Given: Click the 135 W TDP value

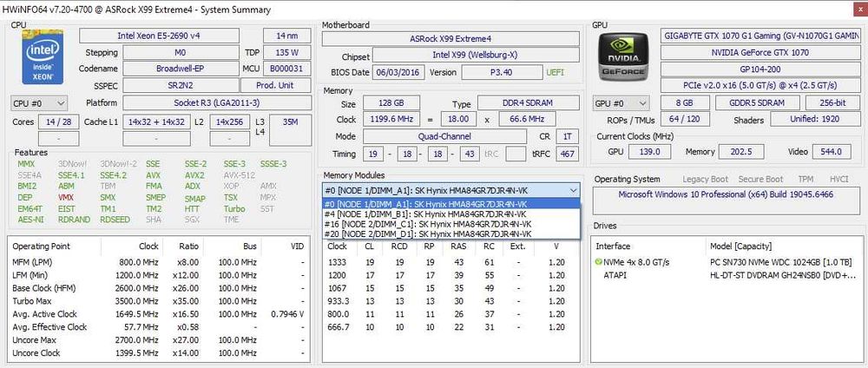Looking at the screenshot, I should click(x=286, y=53).
